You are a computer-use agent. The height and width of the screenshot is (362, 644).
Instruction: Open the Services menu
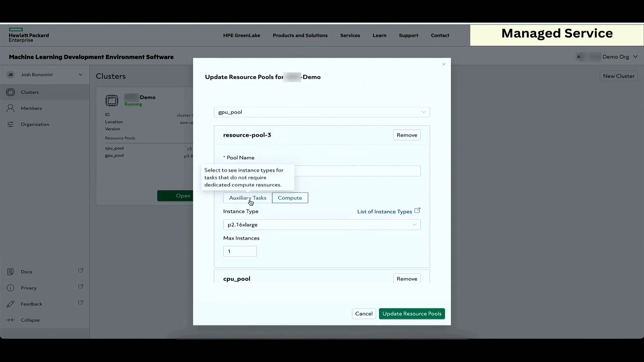[x=350, y=35]
